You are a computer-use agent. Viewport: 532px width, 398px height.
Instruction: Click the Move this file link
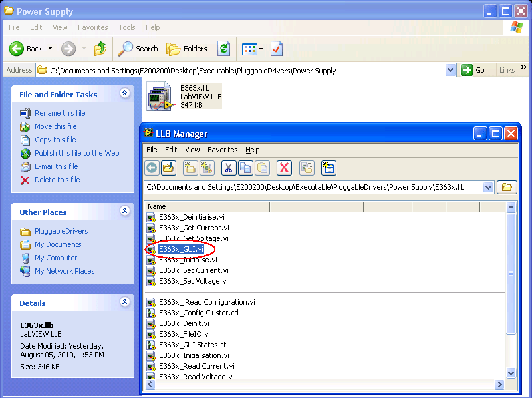pyautogui.click(x=56, y=126)
